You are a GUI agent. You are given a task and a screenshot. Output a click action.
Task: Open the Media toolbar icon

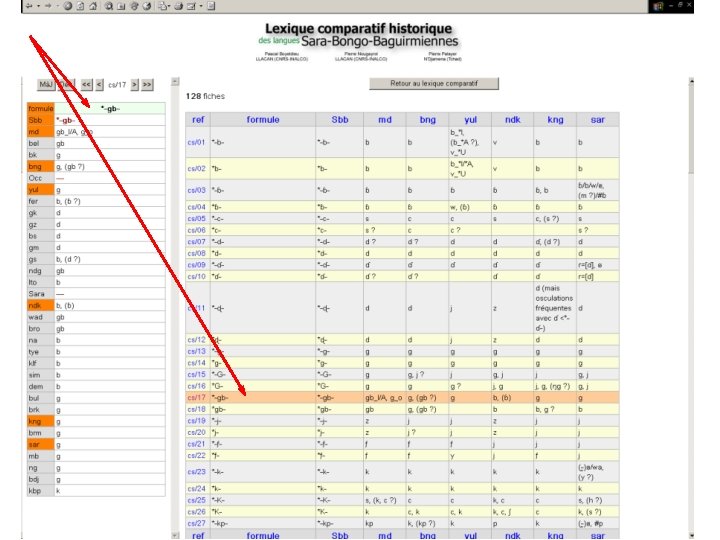[134, 6]
